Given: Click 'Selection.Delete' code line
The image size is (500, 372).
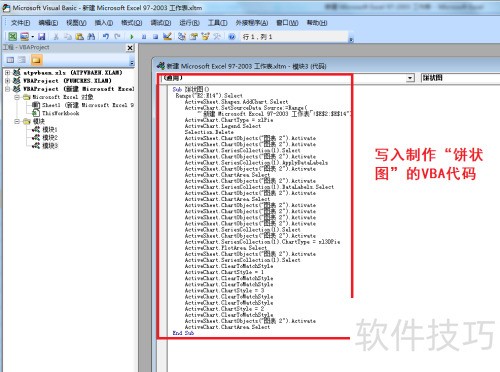Looking at the screenshot, I should point(209,132).
